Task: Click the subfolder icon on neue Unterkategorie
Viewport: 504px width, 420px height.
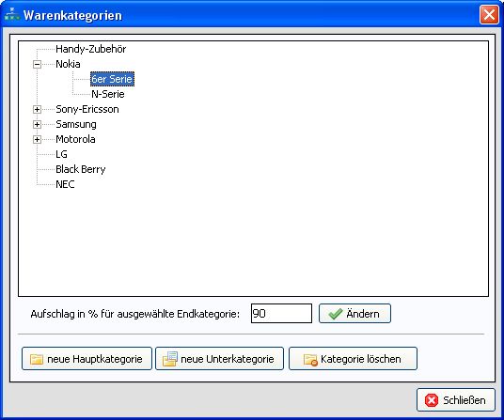Action: pyautogui.click(x=170, y=359)
